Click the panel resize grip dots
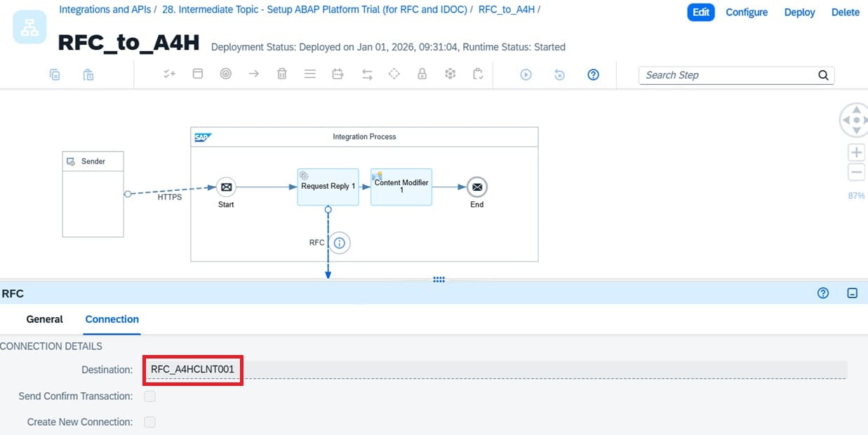Image resolution: width=868 pixels, height=435 pixels. [x=439, y=279]
